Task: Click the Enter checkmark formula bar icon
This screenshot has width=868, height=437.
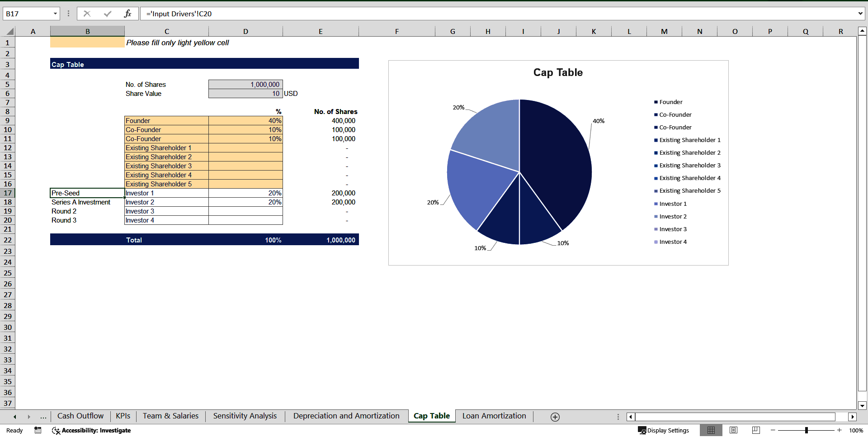Action: point(108,14)
